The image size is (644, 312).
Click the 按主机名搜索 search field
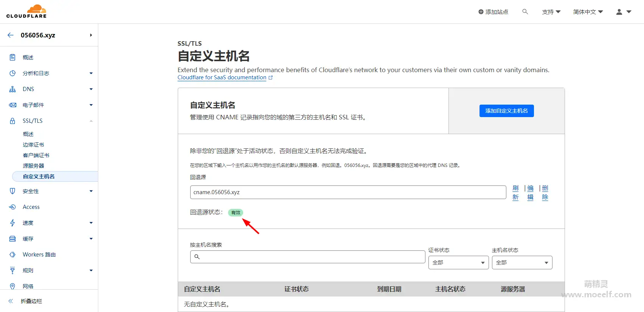(307, 257)
